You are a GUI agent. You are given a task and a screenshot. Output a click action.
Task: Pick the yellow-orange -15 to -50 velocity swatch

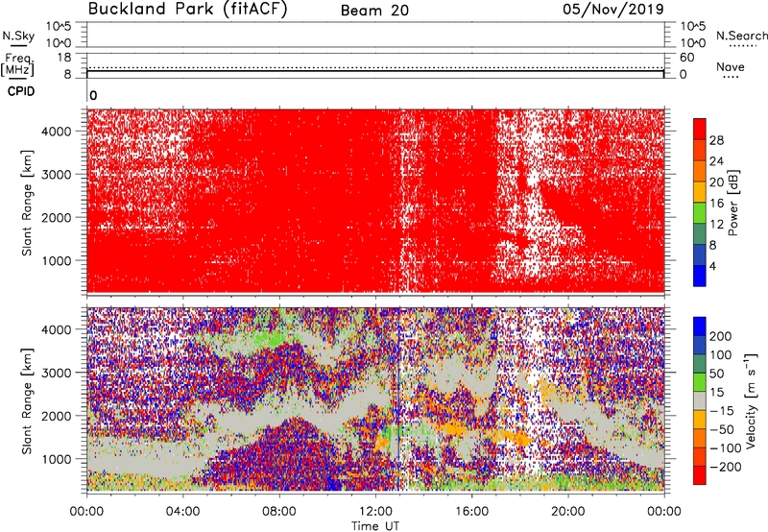pyautogui.click(x=700, y=420)
